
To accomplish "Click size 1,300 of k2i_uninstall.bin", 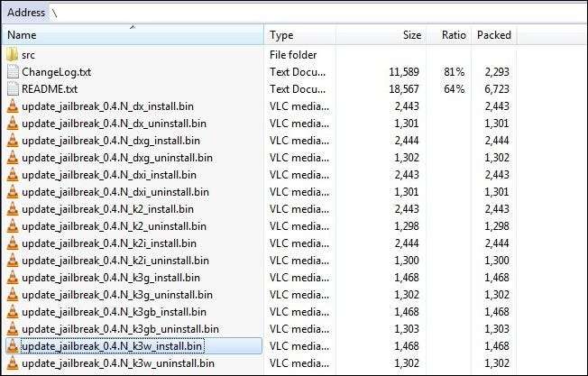I will tap(407, 261).
